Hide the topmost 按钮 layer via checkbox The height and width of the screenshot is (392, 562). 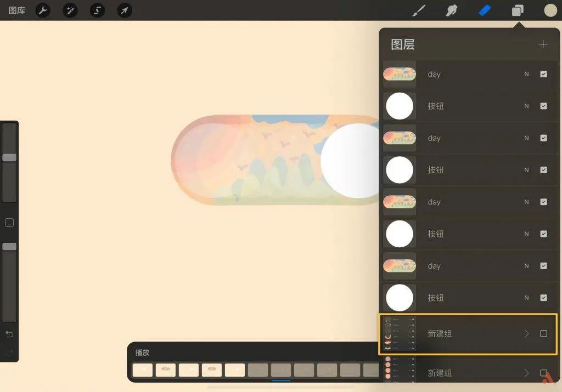click(x=543, y=106)
